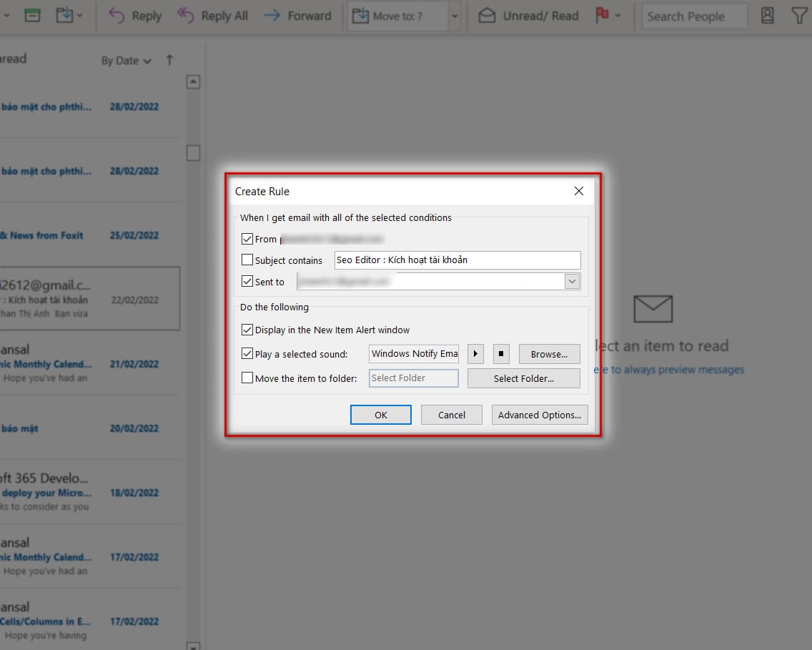Open the Cells/Columns email dated 17/02/2022
The width and height of the screenshot is (812, 650).
click(90, 621)
